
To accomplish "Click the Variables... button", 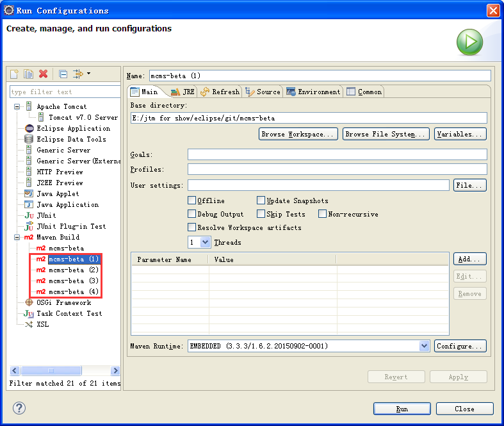I will pyautogui.click(x=460, y=134).
